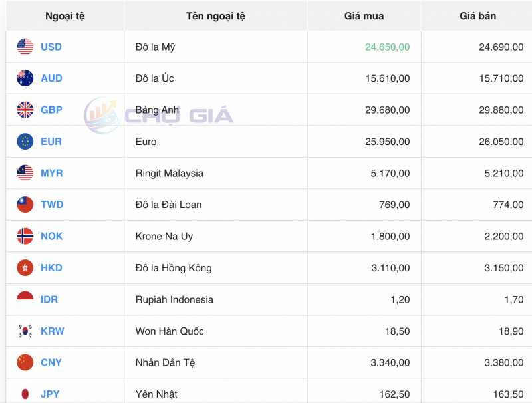Click the CNY Chinese flag icon
532x403 pixels.
click(24, 362)
